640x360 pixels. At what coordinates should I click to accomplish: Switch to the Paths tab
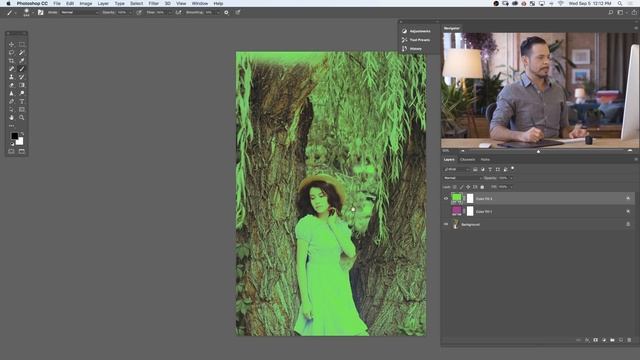click(485, 160)
